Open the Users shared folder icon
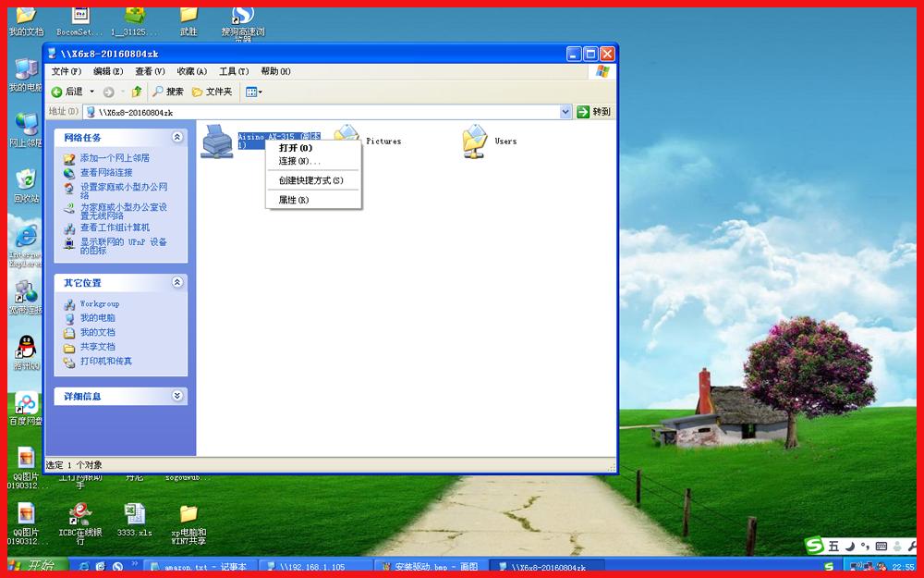The image size is (924, 578). coord(474,141)
